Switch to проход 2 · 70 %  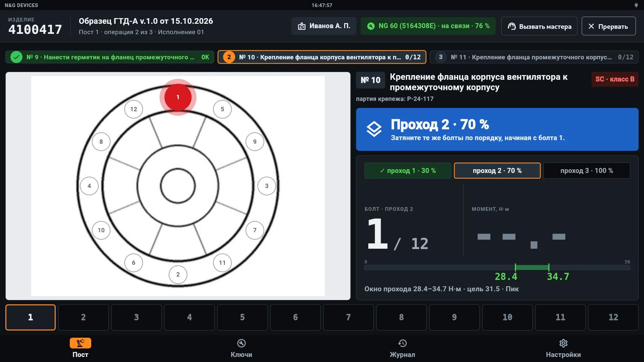pyautogui.click(x=497, y=171)
